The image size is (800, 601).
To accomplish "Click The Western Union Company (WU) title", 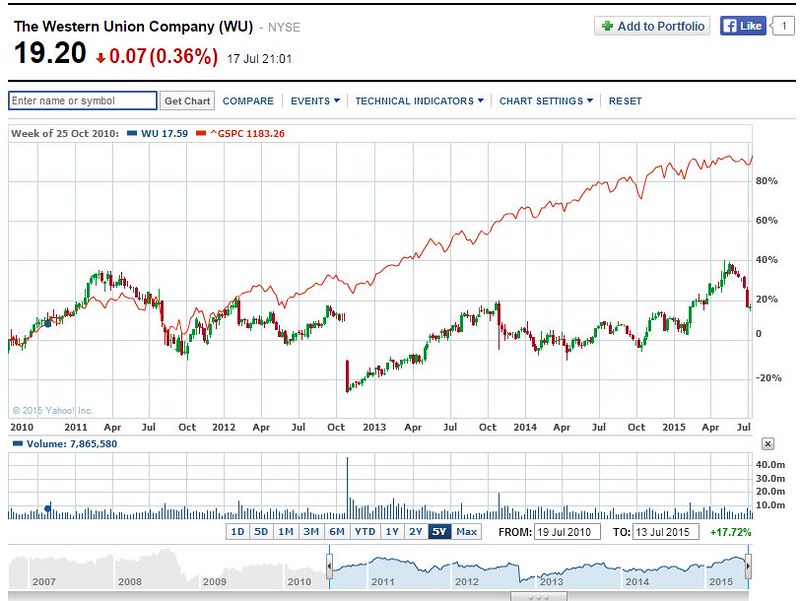I will [x=133, y=27].
